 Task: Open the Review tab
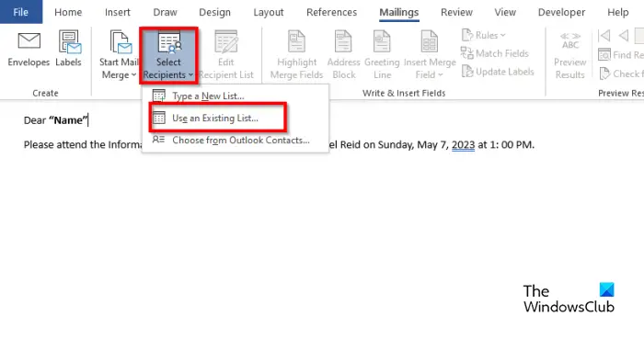pos(456,12)
